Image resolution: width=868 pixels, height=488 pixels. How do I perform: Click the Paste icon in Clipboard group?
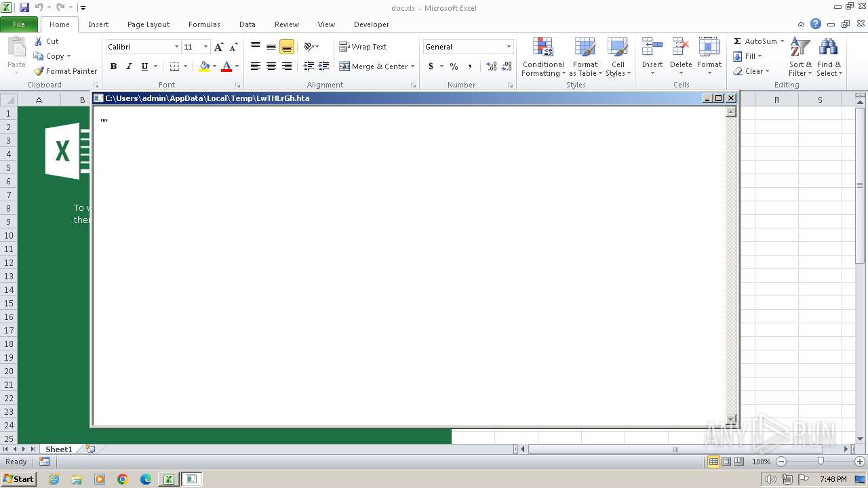16,47
